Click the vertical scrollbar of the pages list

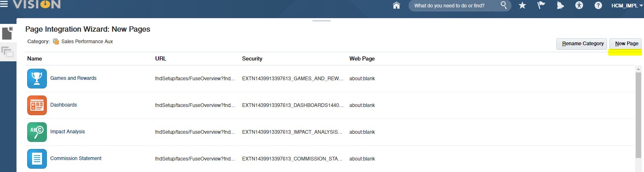coord(638,115)
